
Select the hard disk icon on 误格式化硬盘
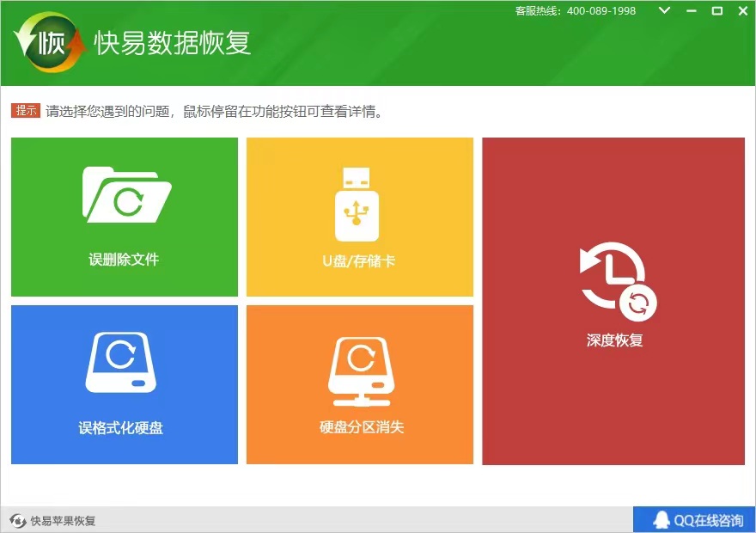124,361
